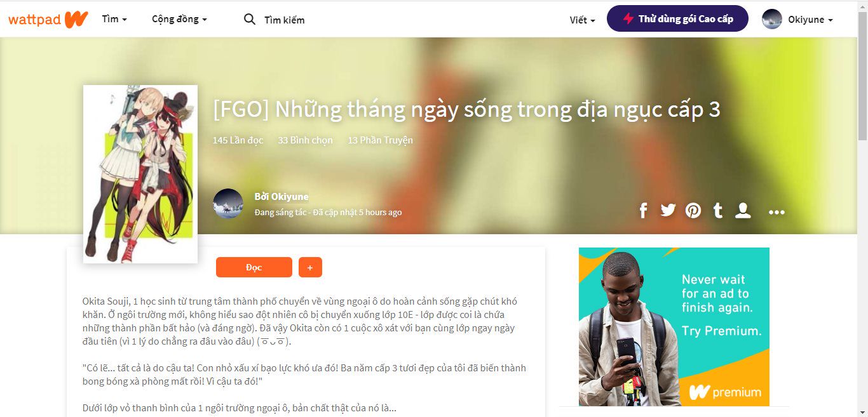Image resolution: width=868 pixels, height=417 pixels.
Task: Open Okiyune account menu
Action: pyautogui.click(x=797, y=20)
